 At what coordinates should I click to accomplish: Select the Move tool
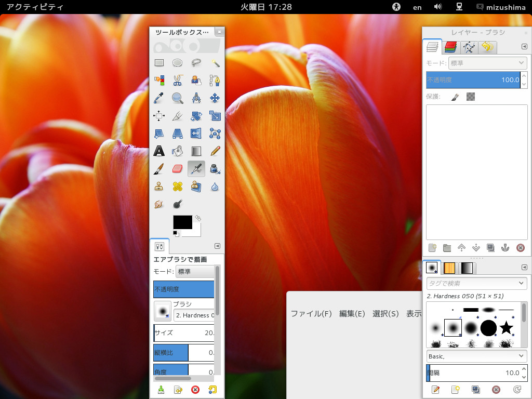tap(215, 98)
